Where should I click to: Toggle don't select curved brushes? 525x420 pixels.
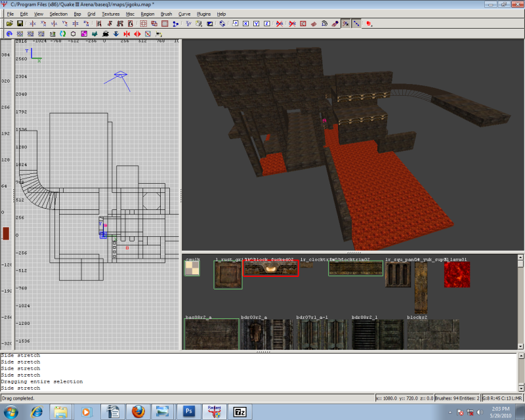[292, 24]
